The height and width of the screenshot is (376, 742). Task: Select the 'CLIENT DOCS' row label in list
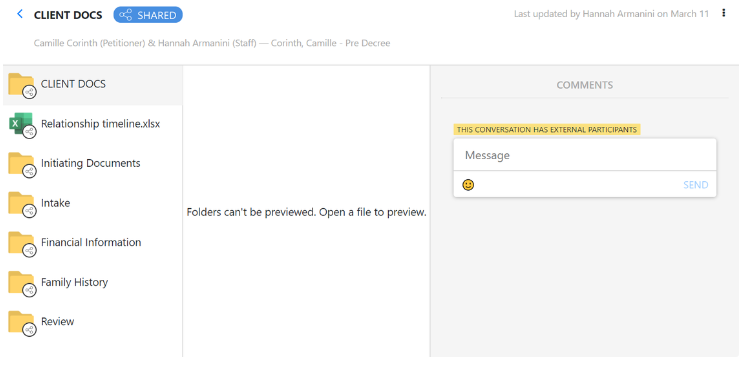73,84
